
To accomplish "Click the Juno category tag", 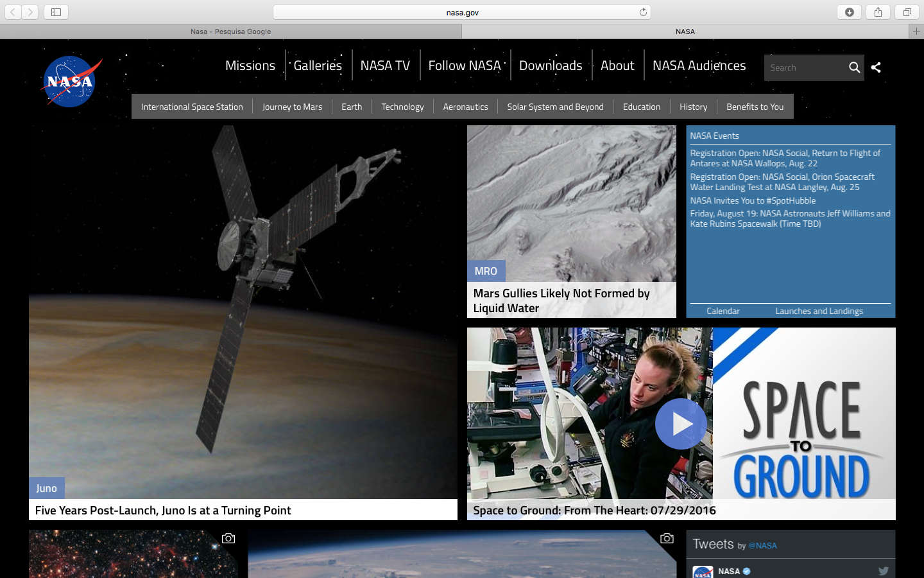I will click(46, 488).
